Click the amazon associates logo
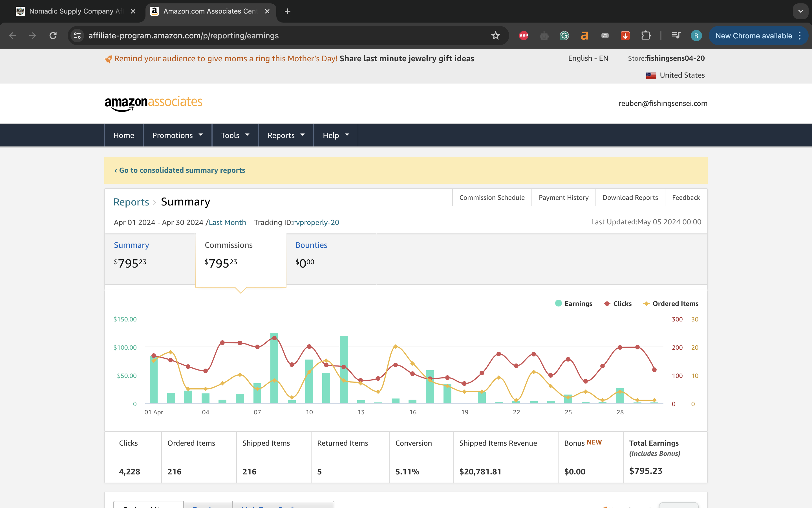The image size is (812, 508). (154, 104)
